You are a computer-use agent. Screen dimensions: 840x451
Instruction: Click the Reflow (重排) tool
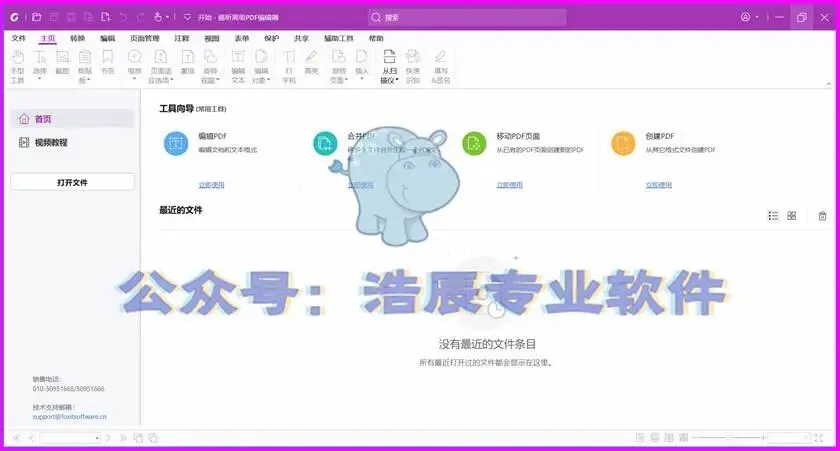coord(188,62)
